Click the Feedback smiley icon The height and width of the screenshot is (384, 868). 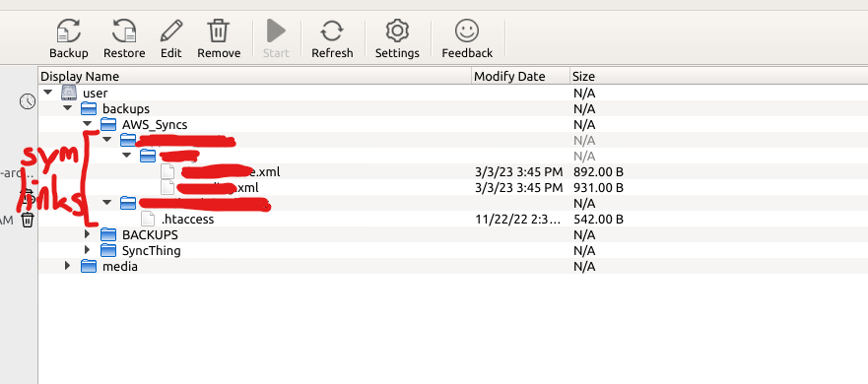pyautogui.click(x=467, y=31)
